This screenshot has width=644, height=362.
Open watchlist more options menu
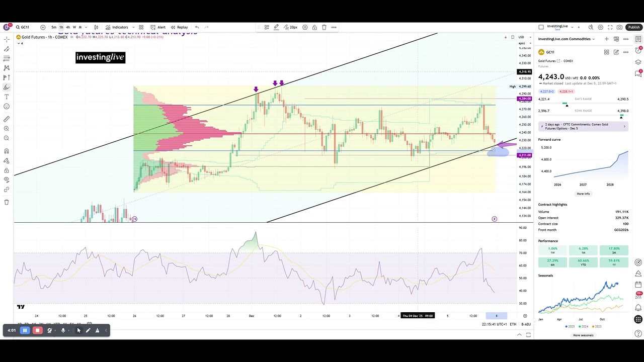pos(626,39)
